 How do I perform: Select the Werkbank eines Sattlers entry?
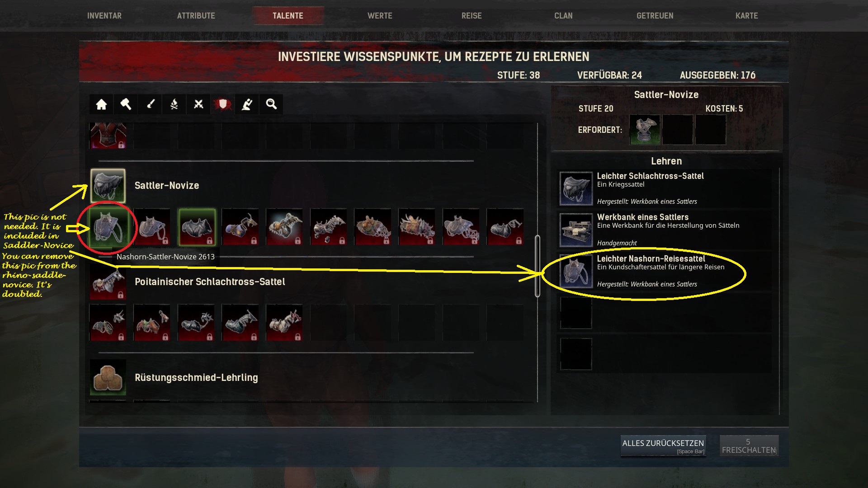[665, 230]
